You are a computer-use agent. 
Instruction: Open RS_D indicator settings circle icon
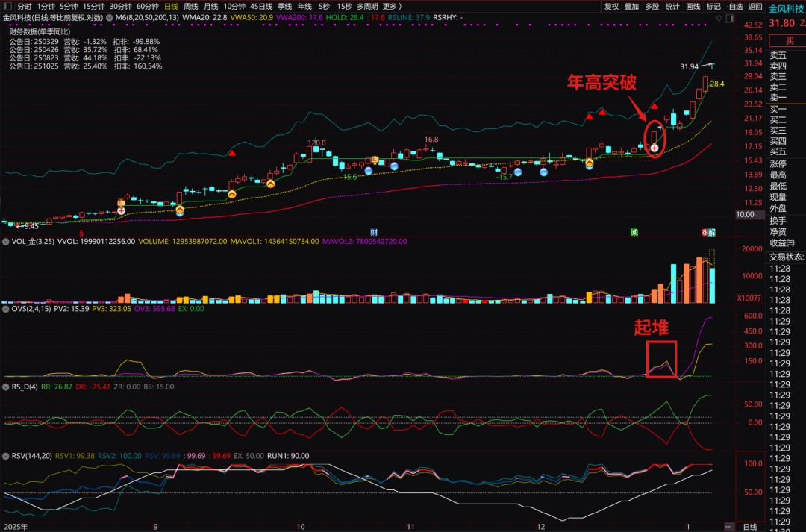pos(6,387)
